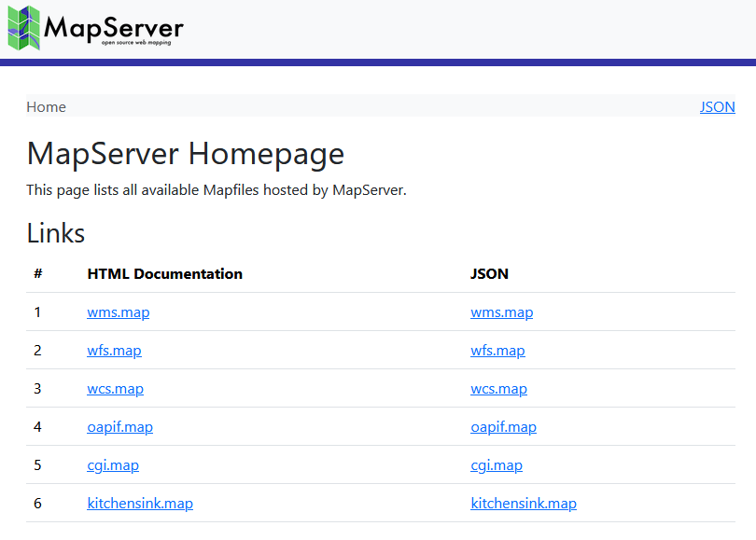Select row number 4 in the table
756x540 pixels.
37,426
